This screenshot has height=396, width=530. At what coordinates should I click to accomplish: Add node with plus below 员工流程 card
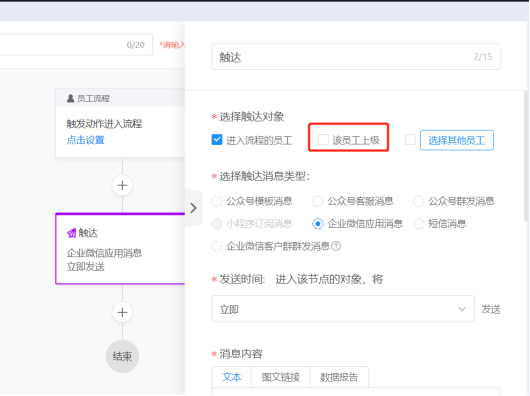pos(122,185)
